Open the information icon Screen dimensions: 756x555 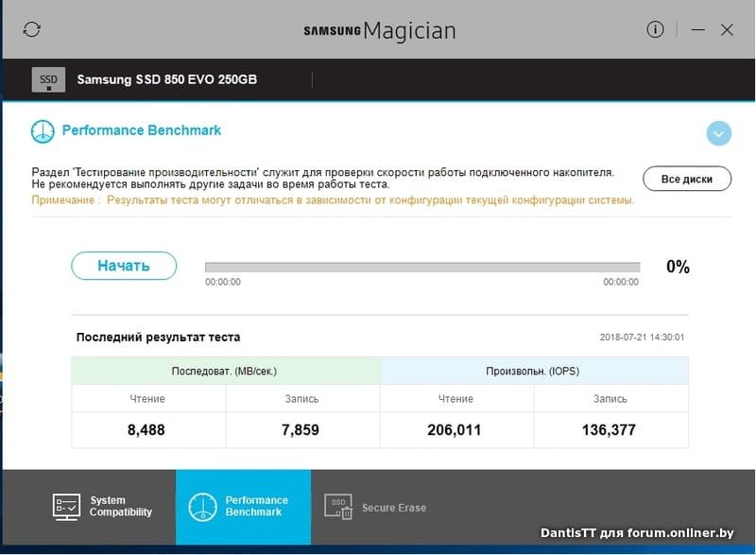pos(655,29)
